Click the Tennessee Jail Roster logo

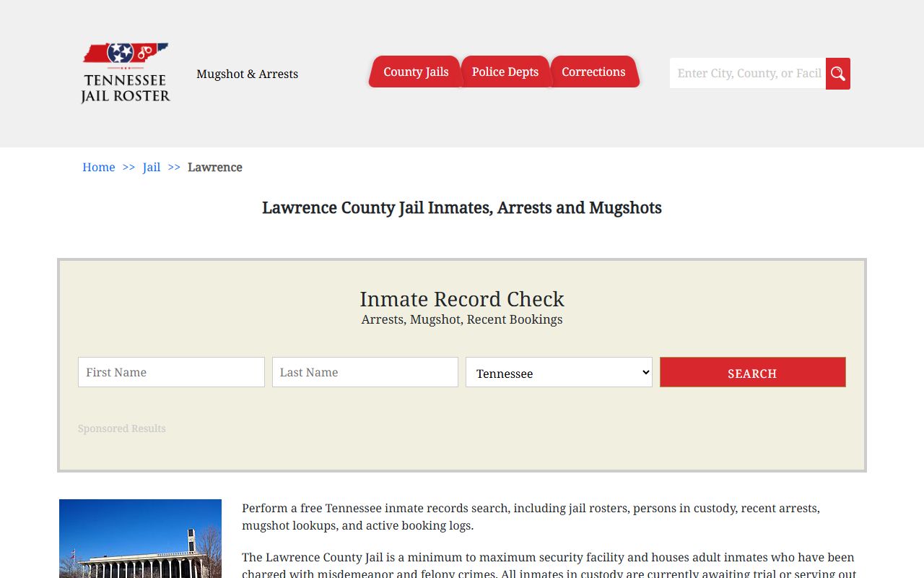pyautogui.click(x=126, y=73)
